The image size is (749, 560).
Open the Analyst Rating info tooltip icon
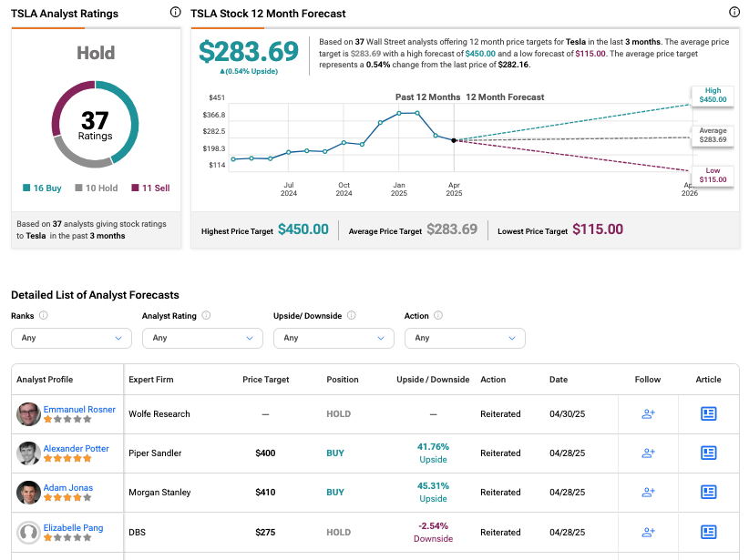[206, 315]
